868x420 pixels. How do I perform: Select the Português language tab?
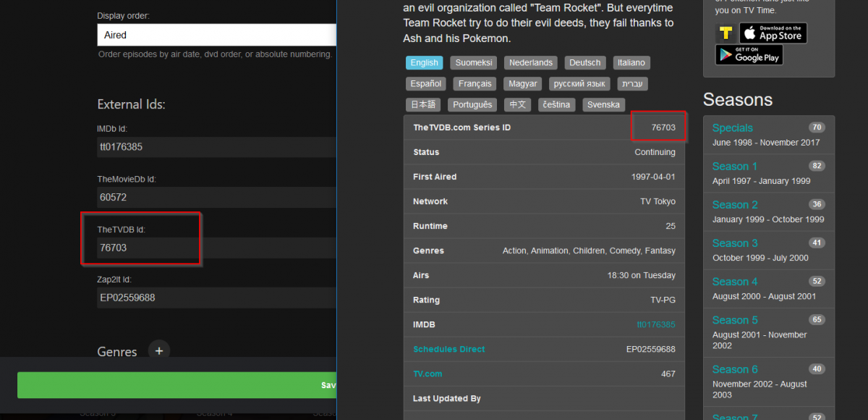tap(472, 105)
